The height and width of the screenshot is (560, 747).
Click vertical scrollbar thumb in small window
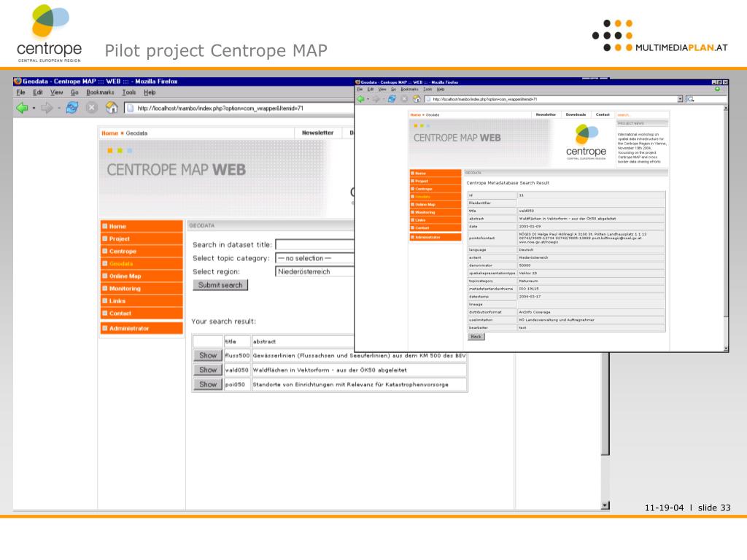pyautogui.click(x=726, y=214)
